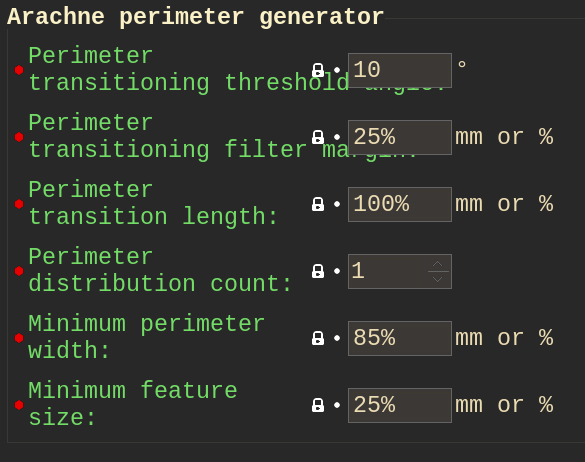The height and width of the screenshot is (462, 585).
Task: Click the lock icon for Minimum feature size
Action: click(x=318, y=405)
